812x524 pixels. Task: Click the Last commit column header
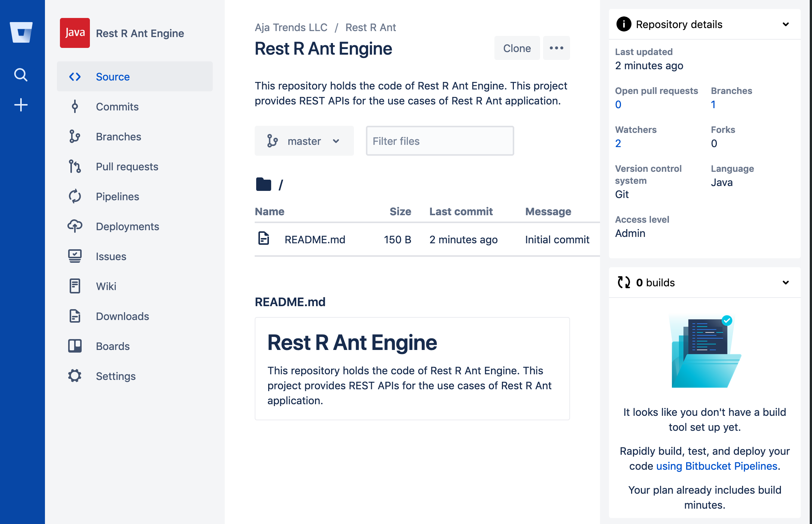point(461,211)
